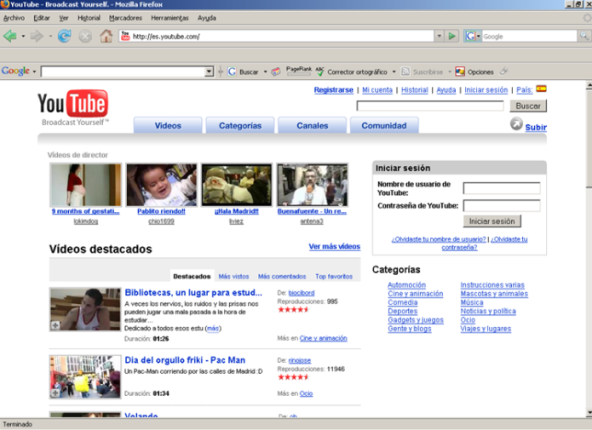Open the Música category link
The height and width of the screenshot is (430, 592).
[x=472, y=302]
